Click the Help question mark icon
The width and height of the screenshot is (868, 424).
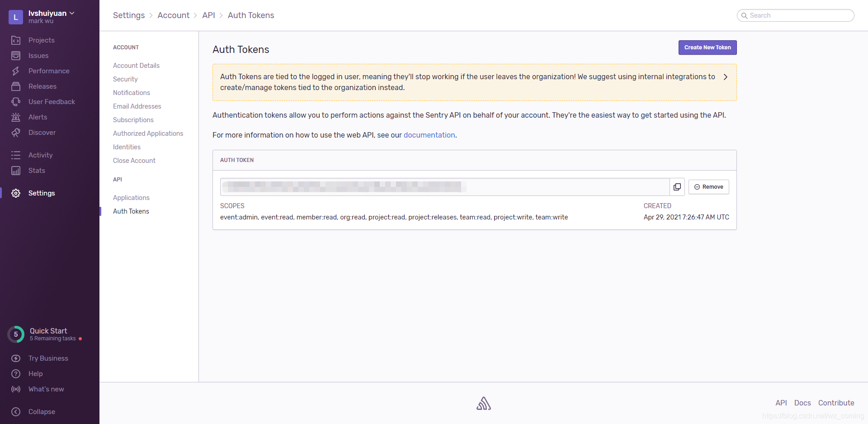pos(16,374)
